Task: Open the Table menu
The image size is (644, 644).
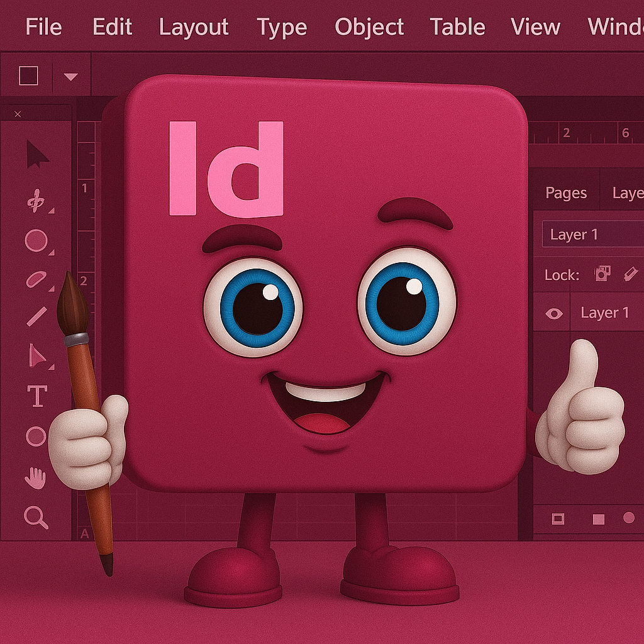Action: pyautogui.click(x=458, y=27)
